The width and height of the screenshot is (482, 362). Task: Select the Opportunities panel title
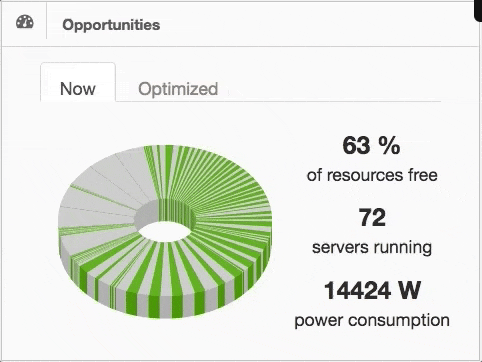[111, 25]
